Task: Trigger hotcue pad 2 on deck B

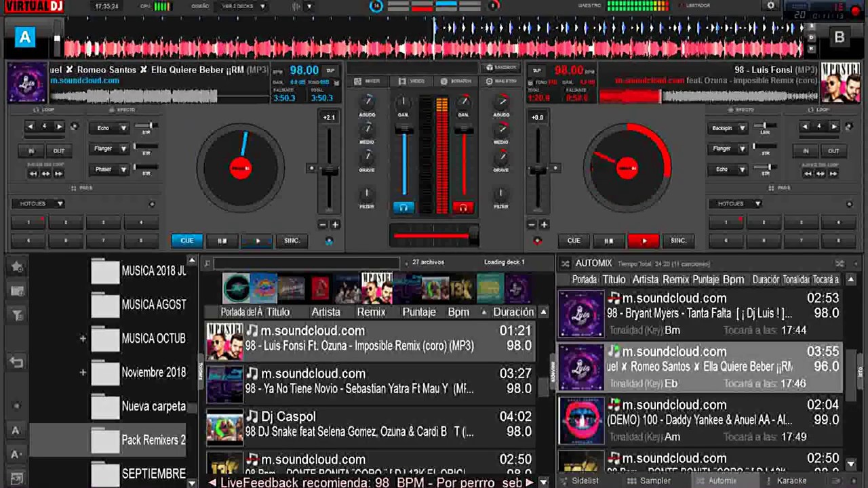Action: pos(763,222)
